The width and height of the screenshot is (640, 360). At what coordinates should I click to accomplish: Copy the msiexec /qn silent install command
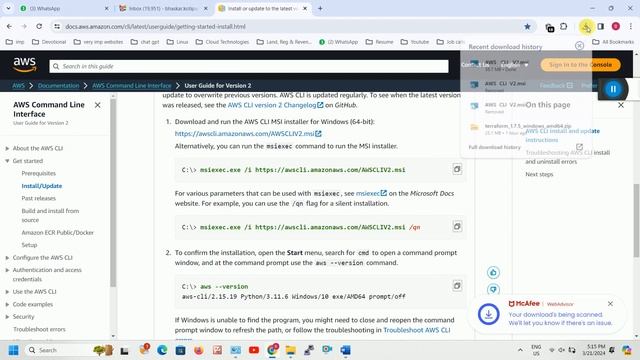(x=457, y=226)
